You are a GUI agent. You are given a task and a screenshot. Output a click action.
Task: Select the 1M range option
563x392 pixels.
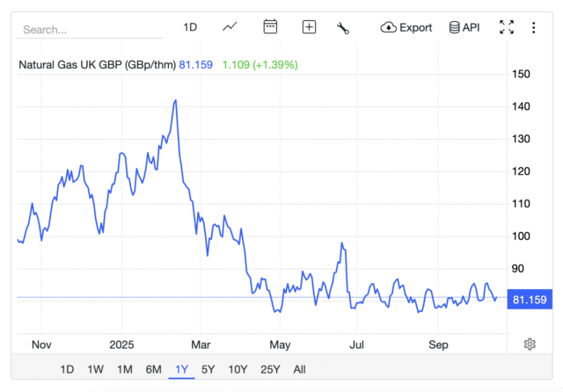click(x=125, y=369)
